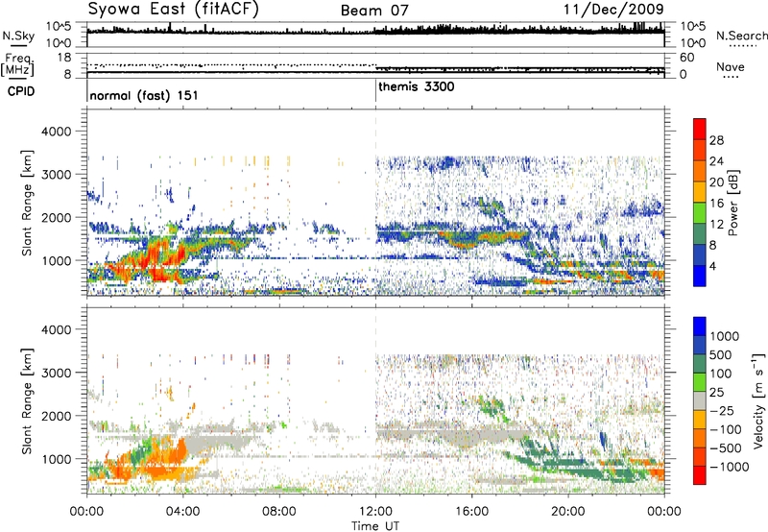Click the '-25' label on the Velocity colorbar
Viewport: 768px width, 532px height.
(722, 410)
